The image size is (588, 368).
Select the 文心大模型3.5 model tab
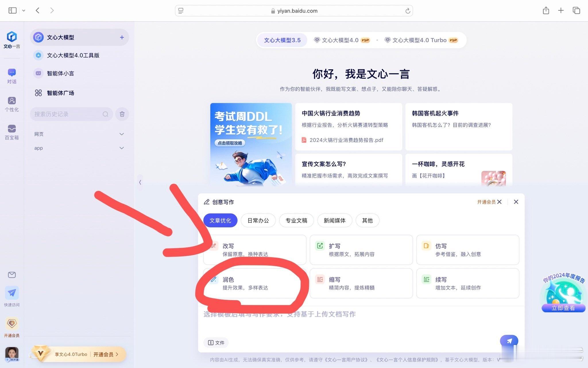click(x=282, y=40)
